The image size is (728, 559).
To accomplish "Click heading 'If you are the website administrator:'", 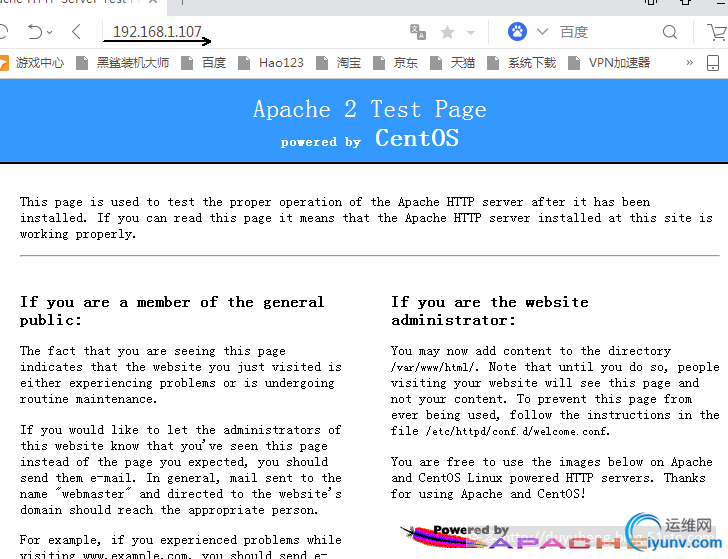I will [x=490, y=311].
